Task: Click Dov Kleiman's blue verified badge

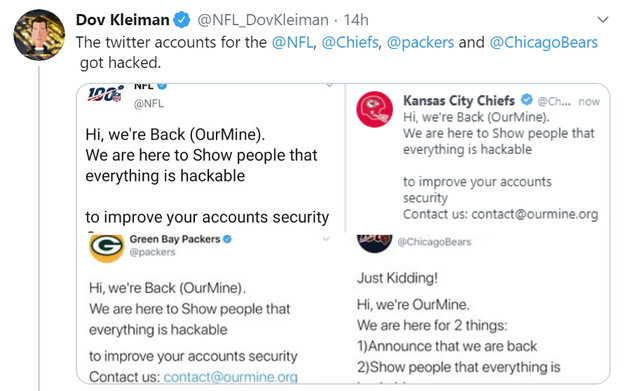Action: point(182,20)
